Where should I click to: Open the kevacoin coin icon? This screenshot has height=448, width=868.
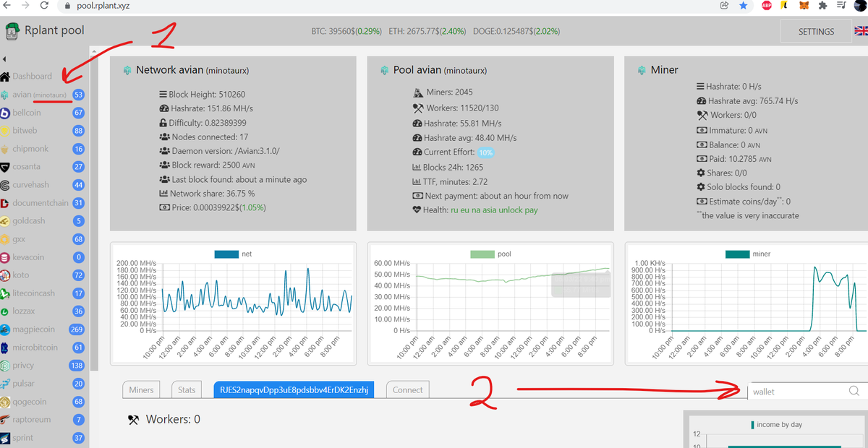[x=5, y=257]
